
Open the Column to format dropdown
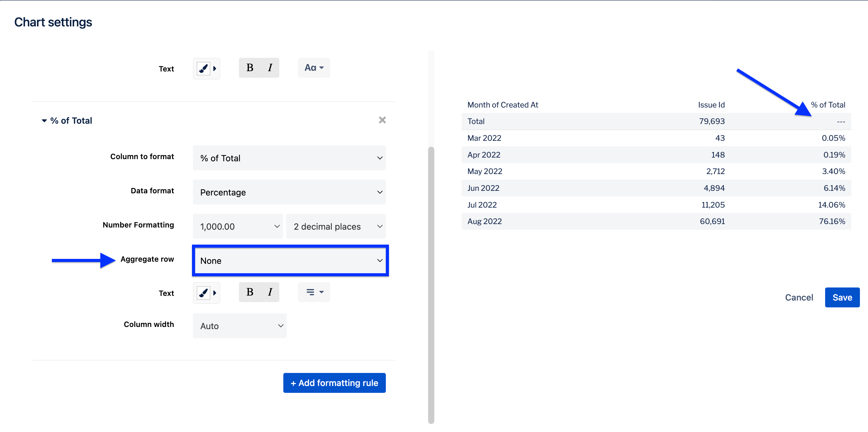(x=289, y=158)
